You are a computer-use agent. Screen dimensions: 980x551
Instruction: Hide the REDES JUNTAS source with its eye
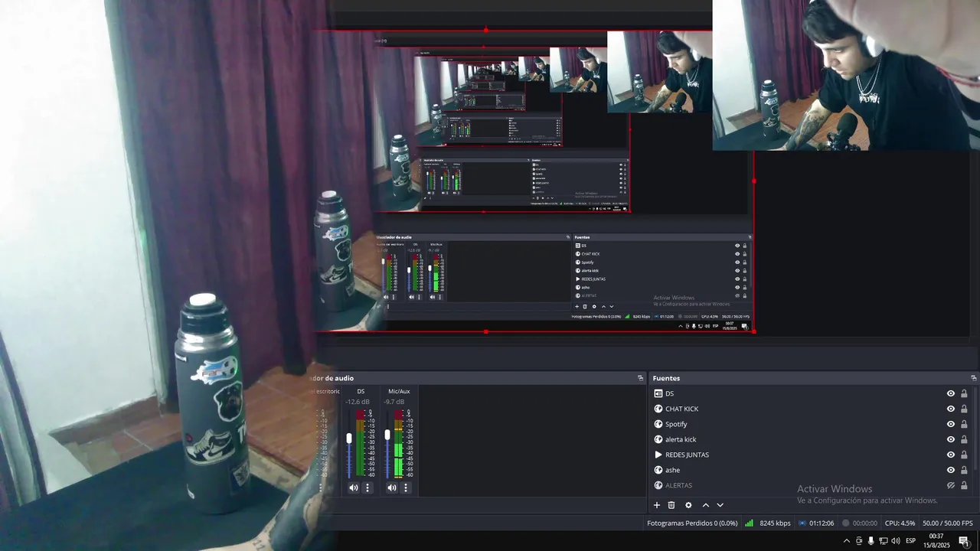(x=951, y=455)
